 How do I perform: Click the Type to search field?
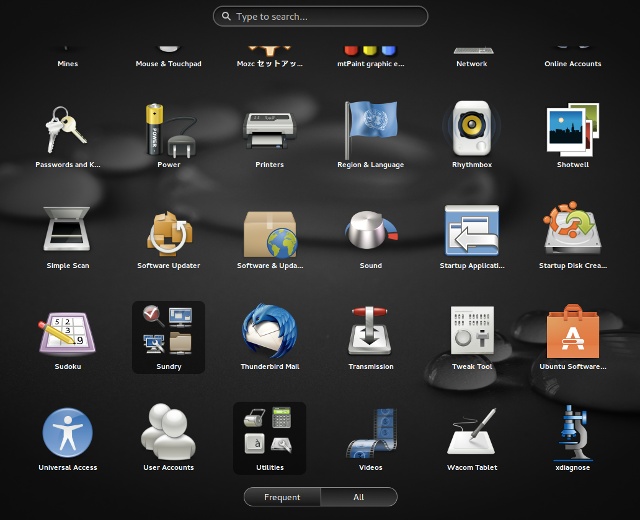(320, 17)
